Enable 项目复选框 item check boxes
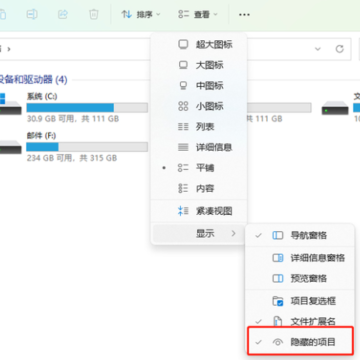The image size is (360, 360). pyautogui.click(x=299, y=301)
